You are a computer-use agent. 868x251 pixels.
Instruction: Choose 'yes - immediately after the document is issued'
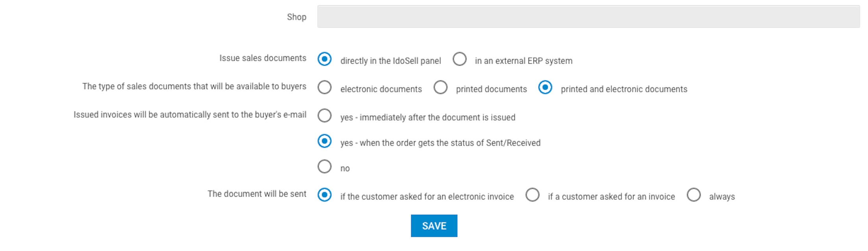pos(325,116)
